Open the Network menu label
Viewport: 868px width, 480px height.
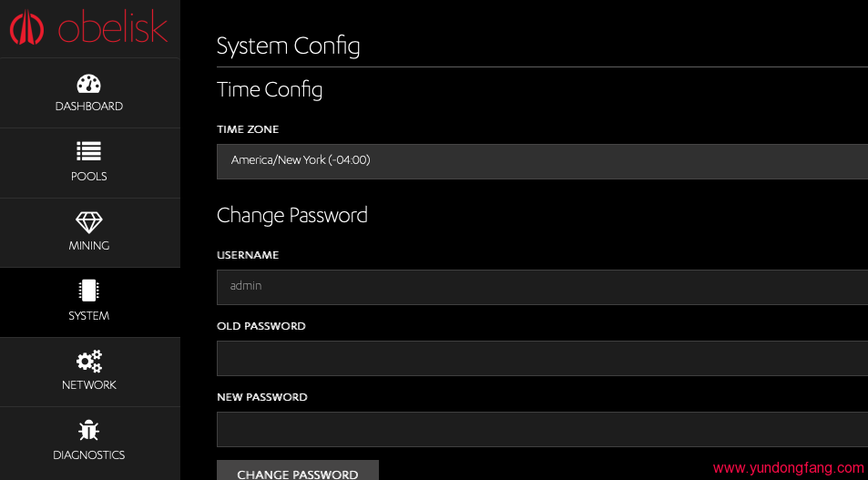[89, 385]
